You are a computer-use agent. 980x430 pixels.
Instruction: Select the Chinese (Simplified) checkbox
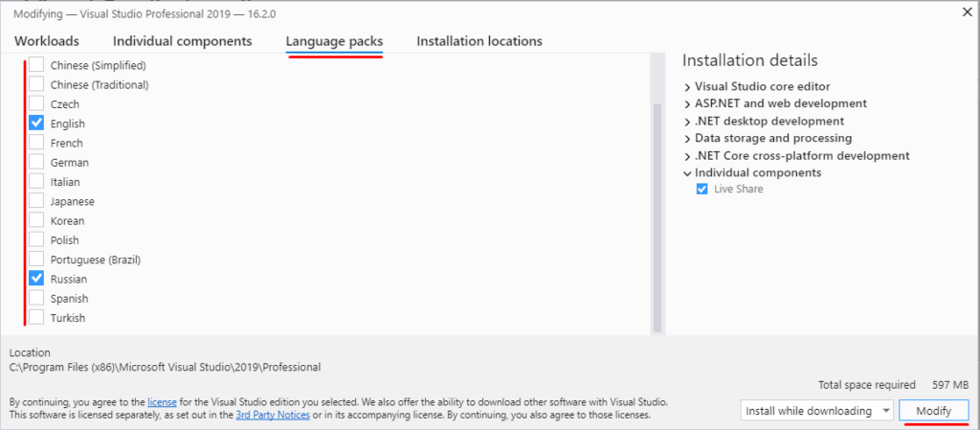(36, 65)
